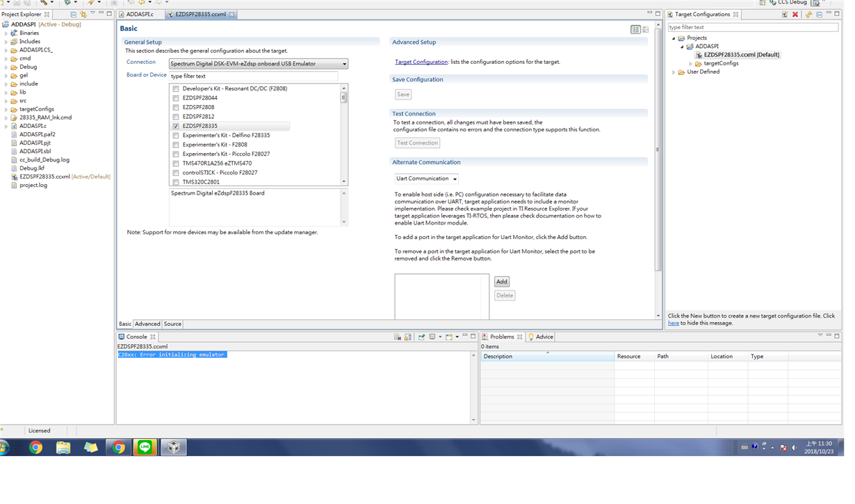Launch Google Chrome from the taskbar

(36, 447)
